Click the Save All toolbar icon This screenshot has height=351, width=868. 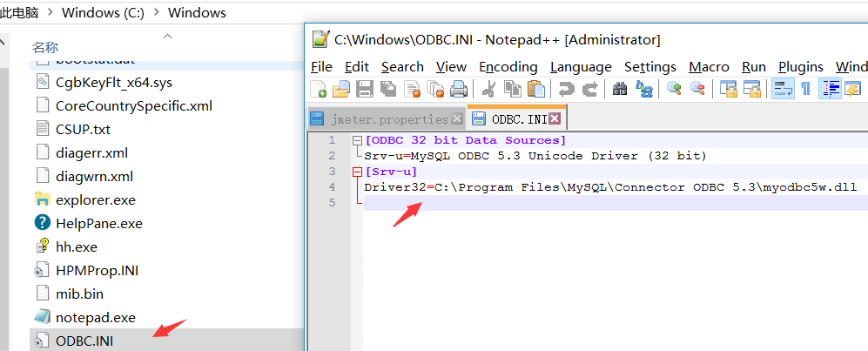click(388, 88)
